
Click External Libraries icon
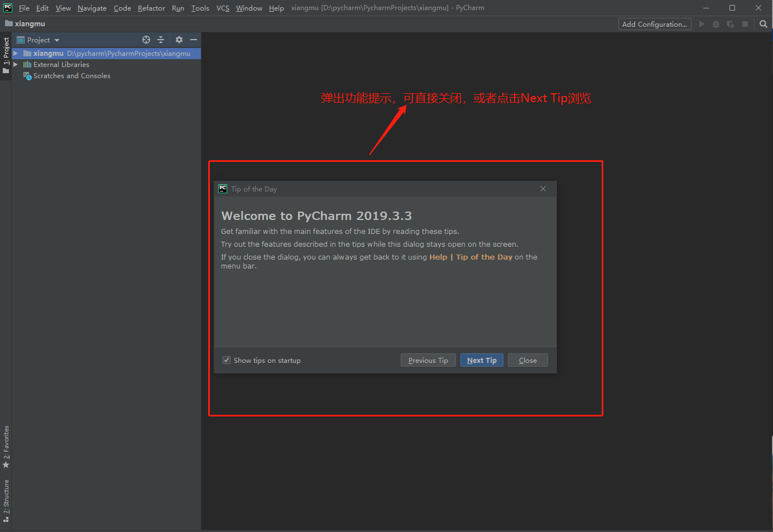coord(27,65)
